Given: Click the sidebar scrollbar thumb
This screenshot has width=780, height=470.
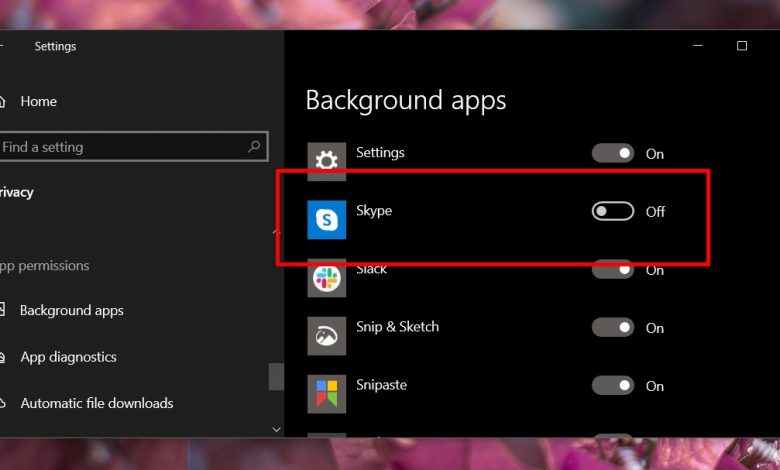Looking at the screenshot, I should (277, 376).
